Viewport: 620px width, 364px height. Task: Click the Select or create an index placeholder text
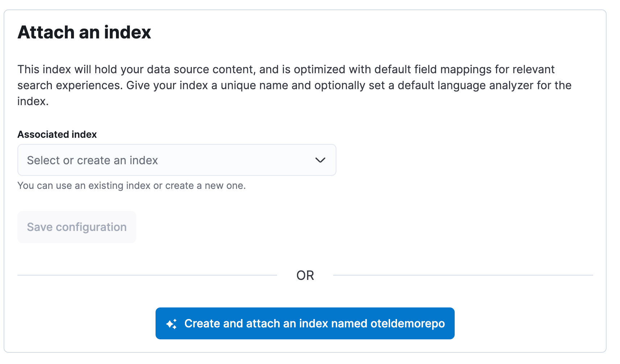pyautogui.click(x=92, y=160)
